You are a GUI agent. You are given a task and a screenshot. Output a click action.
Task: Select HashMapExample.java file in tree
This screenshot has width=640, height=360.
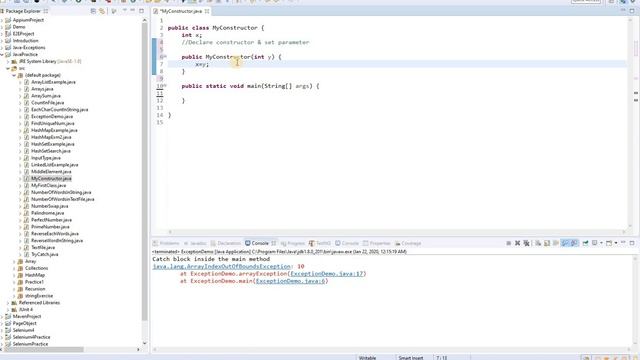click(x=54, y=130)
